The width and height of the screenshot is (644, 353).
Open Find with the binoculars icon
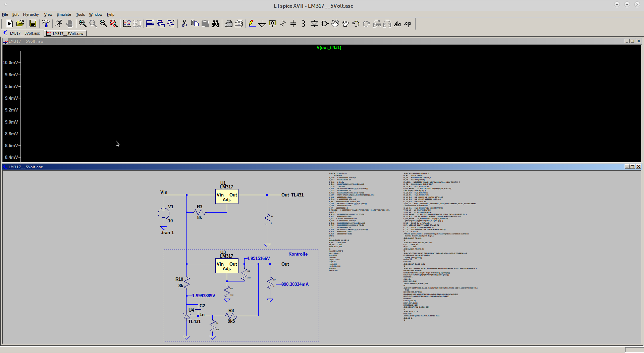[215, 24]
